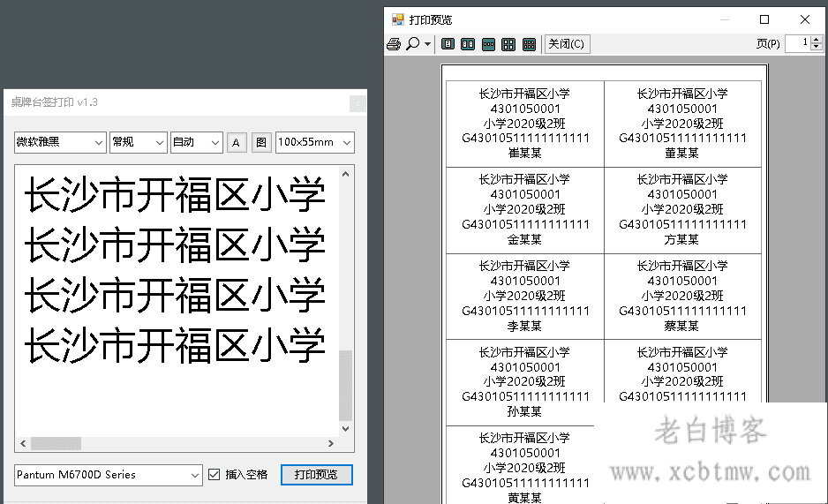Open the 100x55mm label size dropdown
This screenshot has height=504, width=828.
tap(315, 142)
